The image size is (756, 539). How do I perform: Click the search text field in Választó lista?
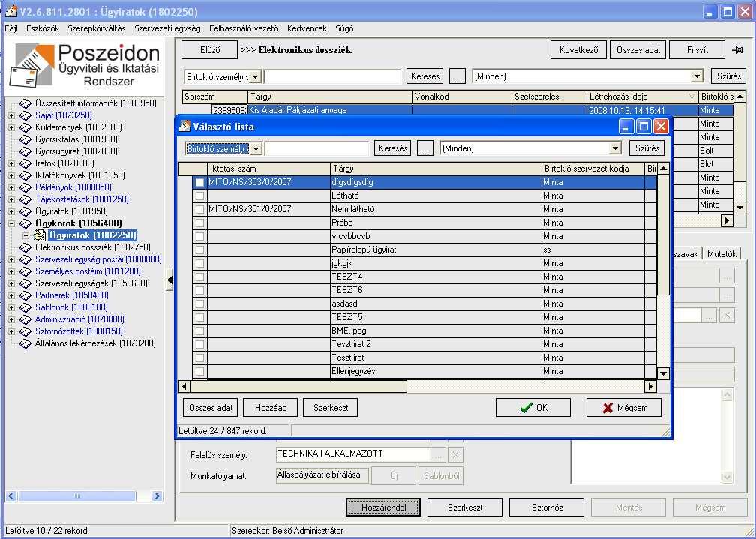pyautogui.click(x=316, y=149)
